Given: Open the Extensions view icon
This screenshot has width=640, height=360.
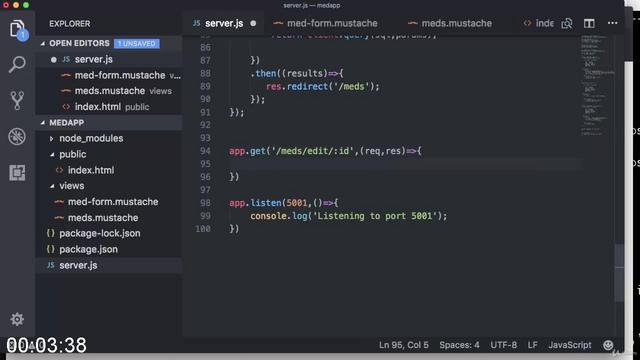Looking at the screenshot, I should (17, 173).
